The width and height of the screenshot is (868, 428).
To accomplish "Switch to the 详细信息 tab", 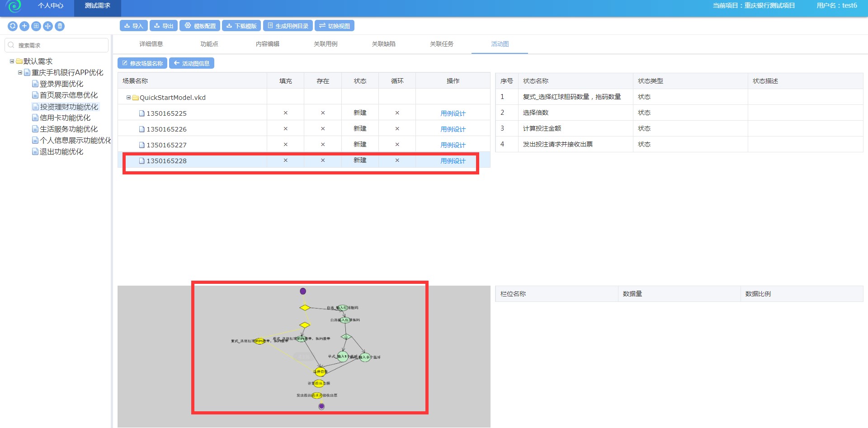I will 151,44.
